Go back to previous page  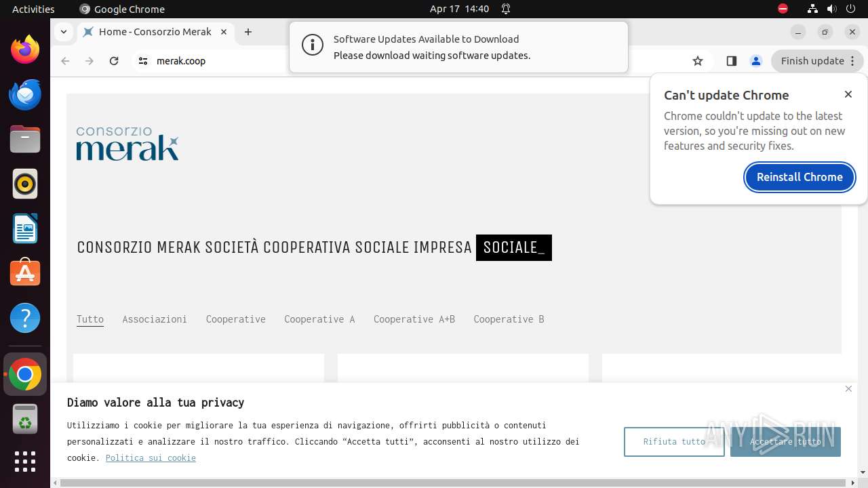(x=65, y=61)
